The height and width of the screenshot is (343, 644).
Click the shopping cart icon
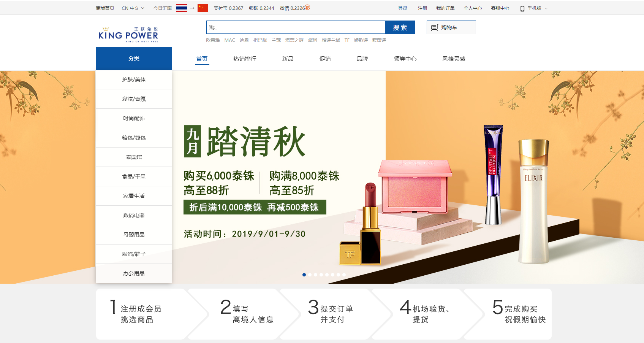434,27
